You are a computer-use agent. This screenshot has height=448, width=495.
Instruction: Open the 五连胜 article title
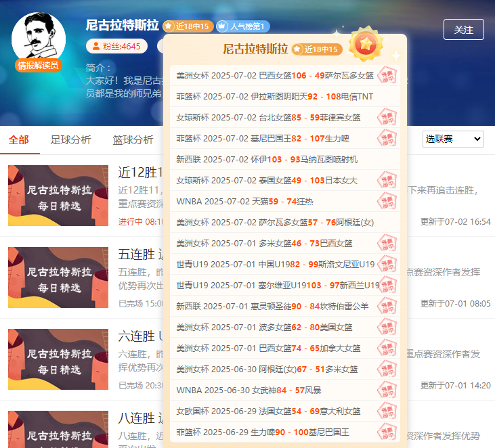[140, 254]
